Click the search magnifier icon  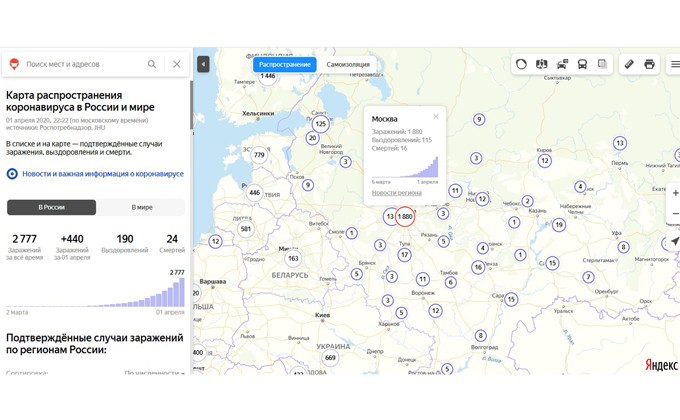152,64
